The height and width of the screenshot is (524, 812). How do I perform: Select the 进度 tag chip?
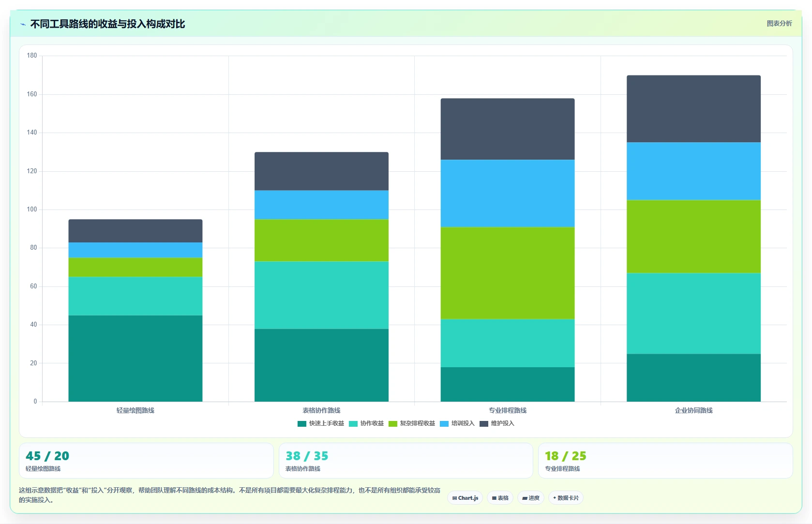(531, 498)
